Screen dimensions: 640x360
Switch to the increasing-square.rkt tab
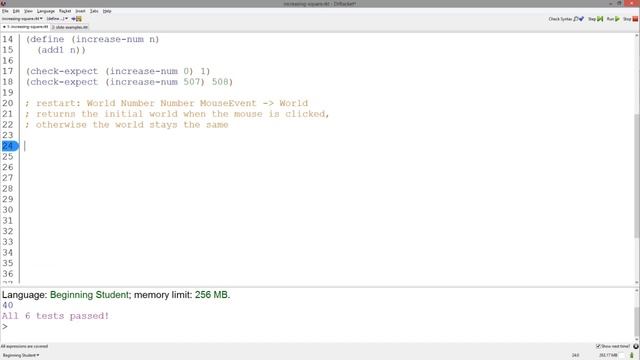click(25, 27)
